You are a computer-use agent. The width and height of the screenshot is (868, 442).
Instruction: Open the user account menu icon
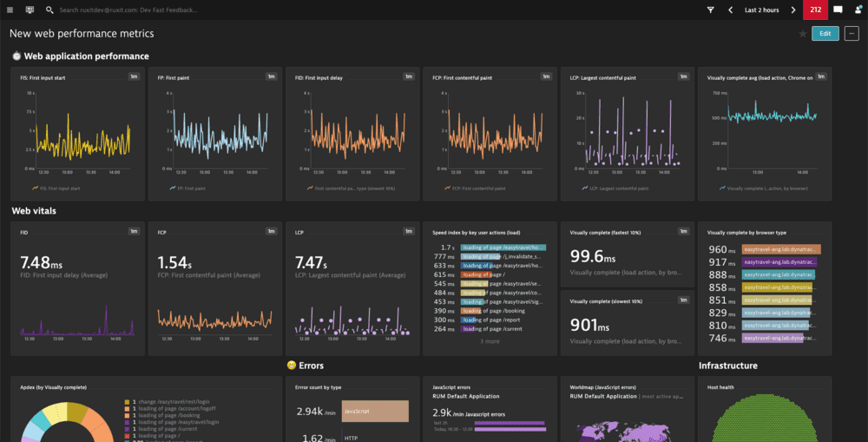[858, 10]
